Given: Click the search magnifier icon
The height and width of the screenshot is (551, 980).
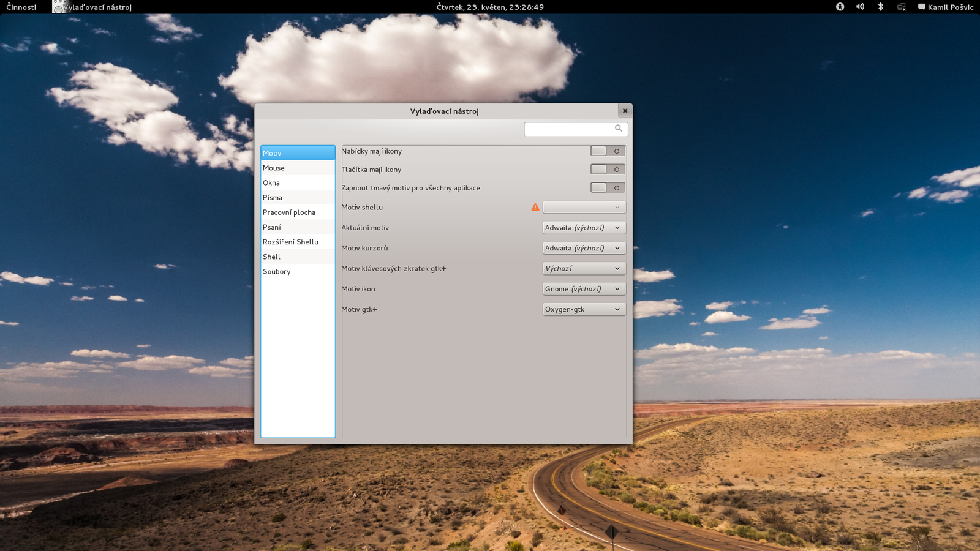Looking at the screenshot, I should [619, 129].
